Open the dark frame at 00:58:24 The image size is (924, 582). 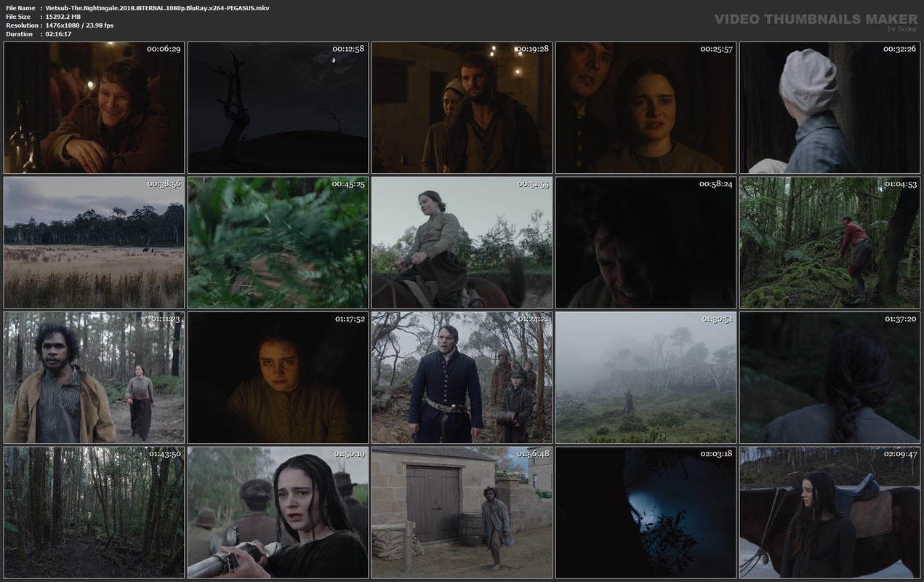646,243
